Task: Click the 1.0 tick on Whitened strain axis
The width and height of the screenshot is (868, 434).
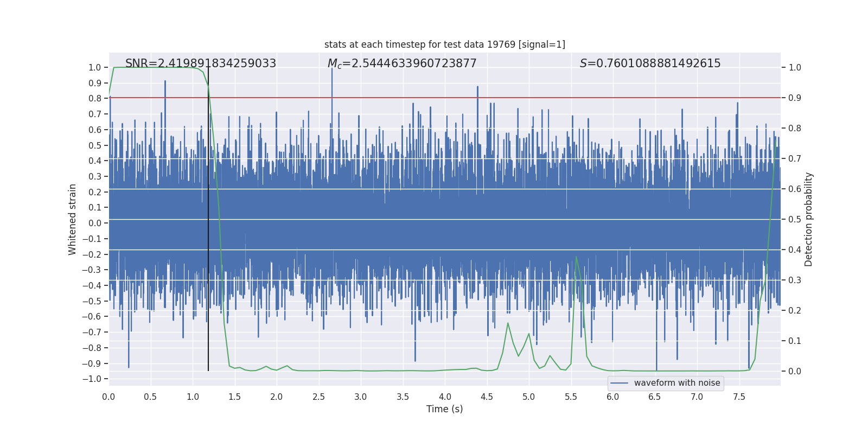Action: (94, 68)
